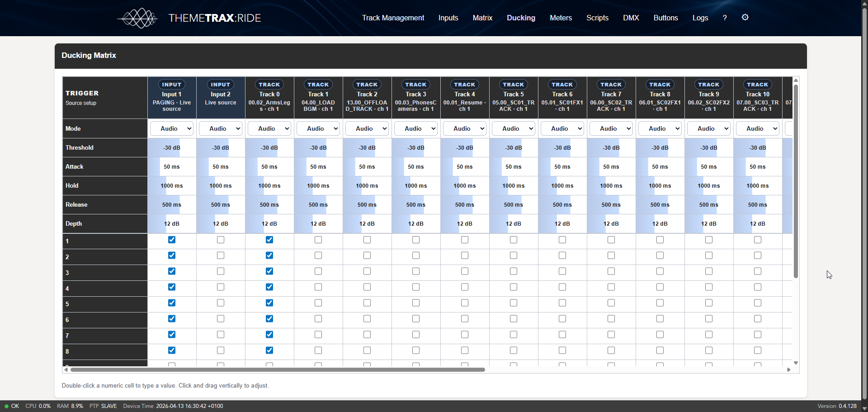Image resolution: width=868 pixels, height=412 pixels.
Task: Open the Logs link
Action: 700,18
